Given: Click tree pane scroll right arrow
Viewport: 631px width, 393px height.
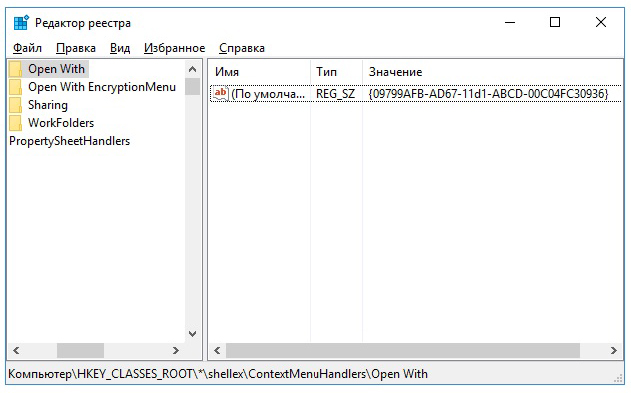Looking at the screenshot, I should 176,350.
